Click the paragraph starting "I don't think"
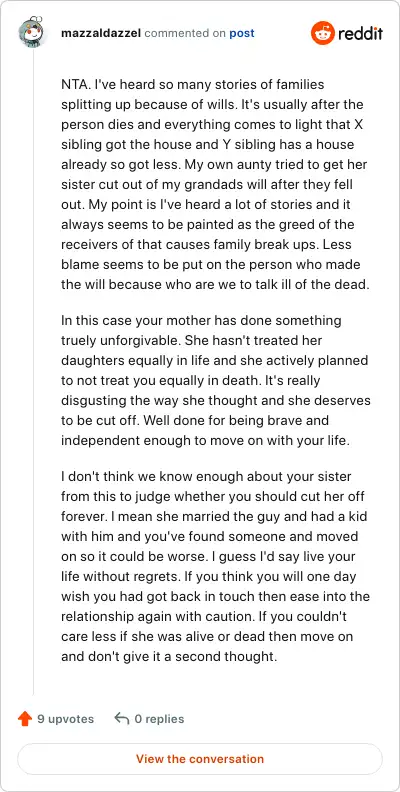This screenshot has width=400, height=792. (x=216, y=566)
